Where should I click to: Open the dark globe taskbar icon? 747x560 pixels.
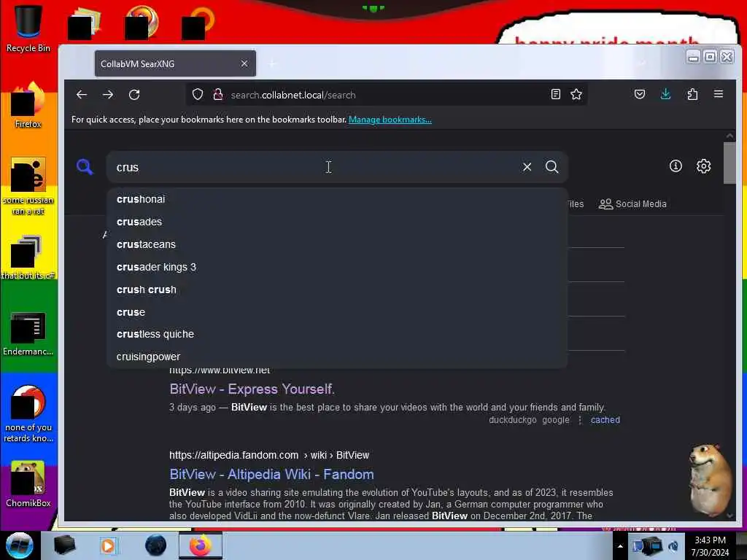[x=155, y=545]
